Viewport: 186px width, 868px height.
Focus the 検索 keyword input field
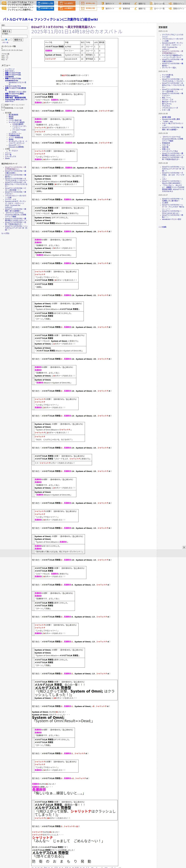pos(14,28)
